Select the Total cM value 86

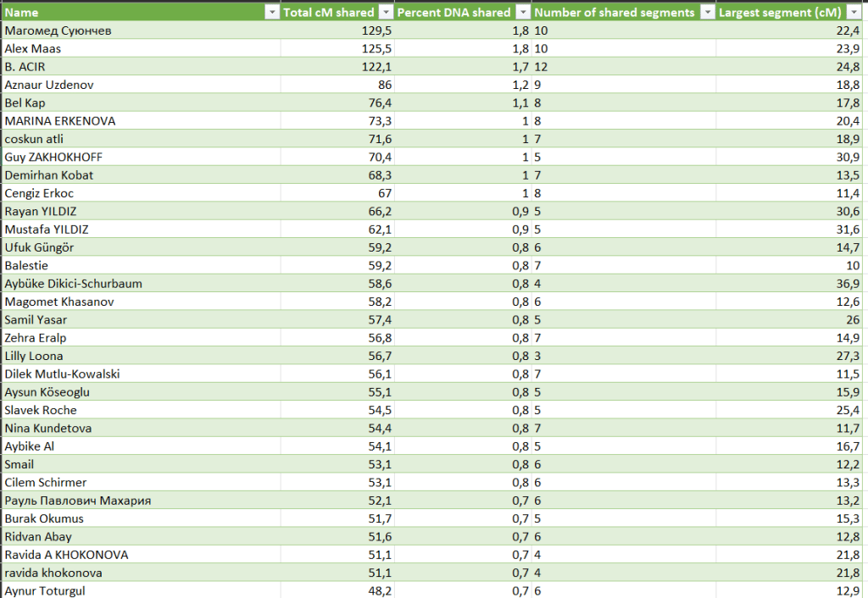(x=383, y=85)
